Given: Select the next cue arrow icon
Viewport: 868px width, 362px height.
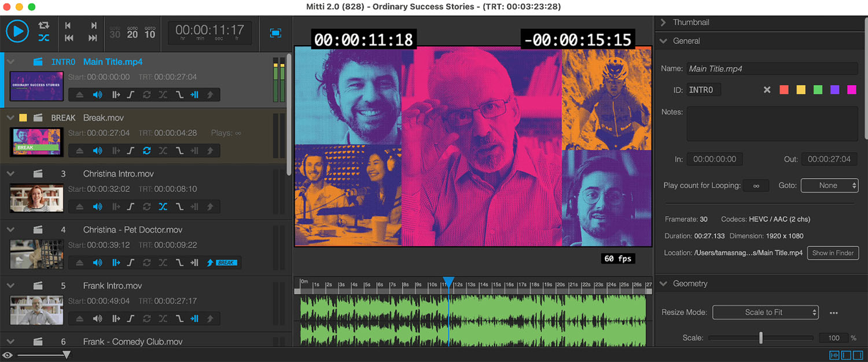Looking at the screenshot, I should click(x=93, y=25).
